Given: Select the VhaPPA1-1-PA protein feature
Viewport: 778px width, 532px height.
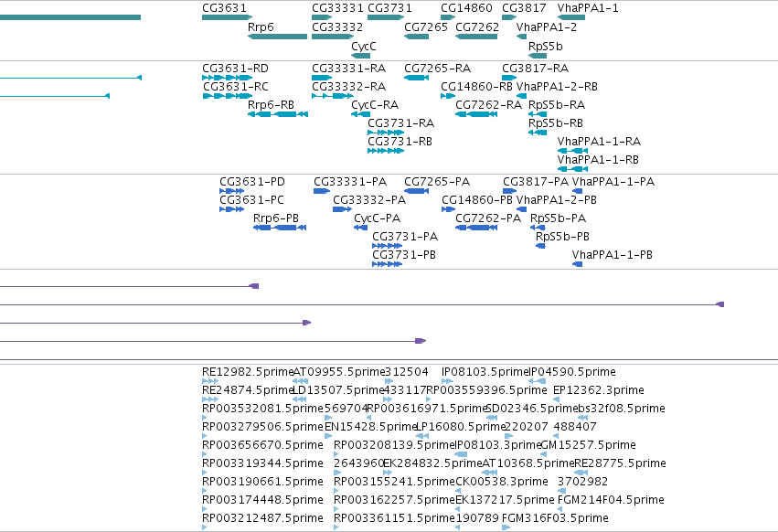Looking at the screenshot, I should click(x=577, y=191).
